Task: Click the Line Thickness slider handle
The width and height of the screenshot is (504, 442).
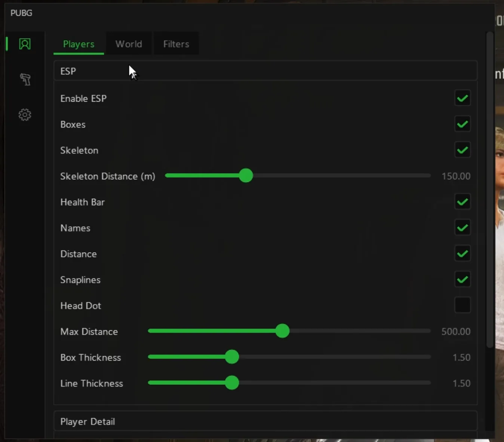Action: click(232, 383)
